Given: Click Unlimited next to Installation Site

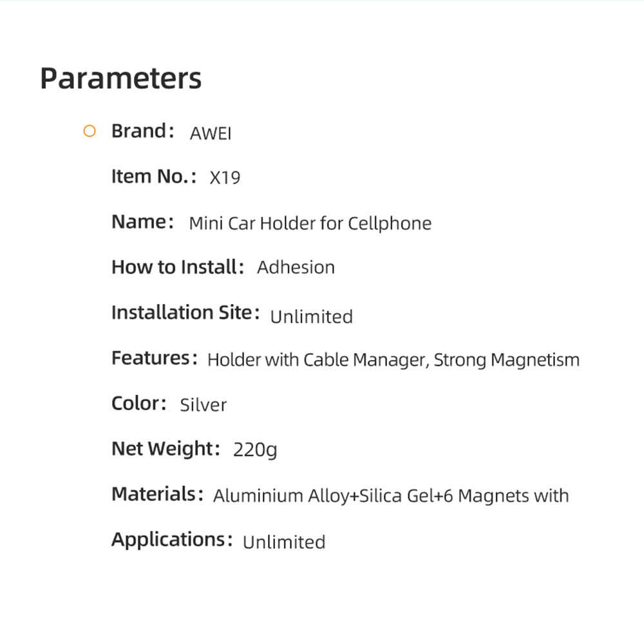Looking at the screenshot, I should (312, 317).
